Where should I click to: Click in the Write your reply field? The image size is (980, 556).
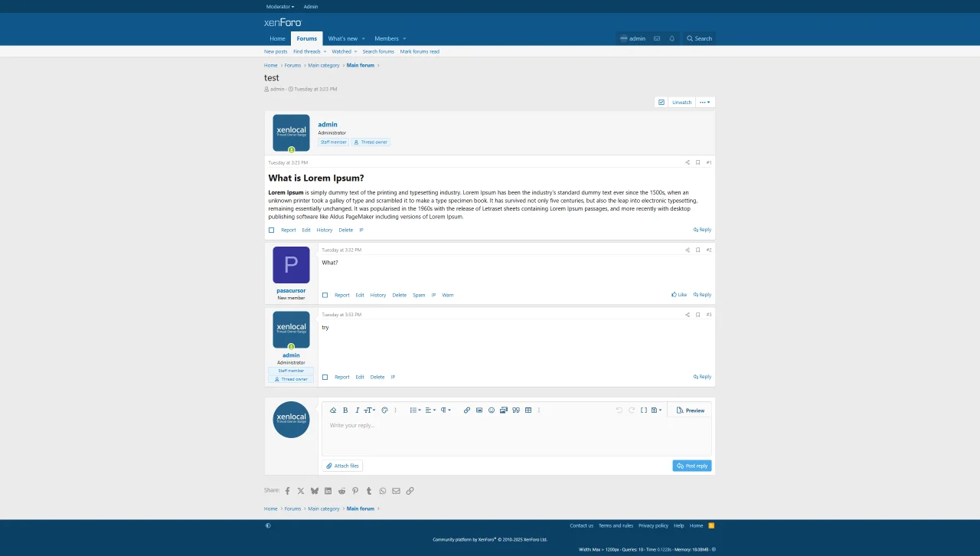click(x=516, y=435)
